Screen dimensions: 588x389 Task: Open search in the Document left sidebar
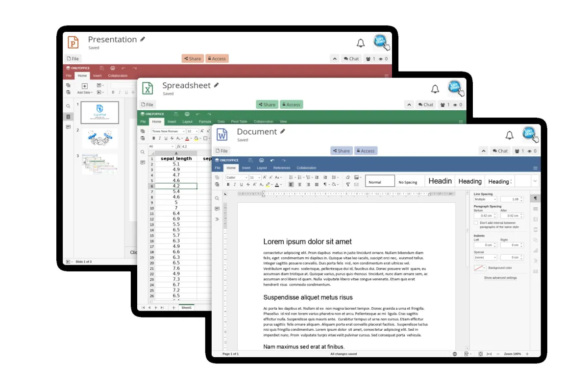pyautogui.click(x=217, y=198)
